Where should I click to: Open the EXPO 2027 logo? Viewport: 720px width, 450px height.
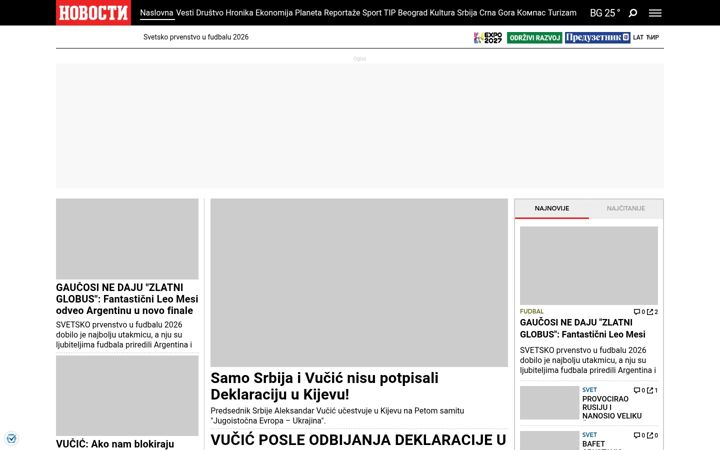[488, 38]
